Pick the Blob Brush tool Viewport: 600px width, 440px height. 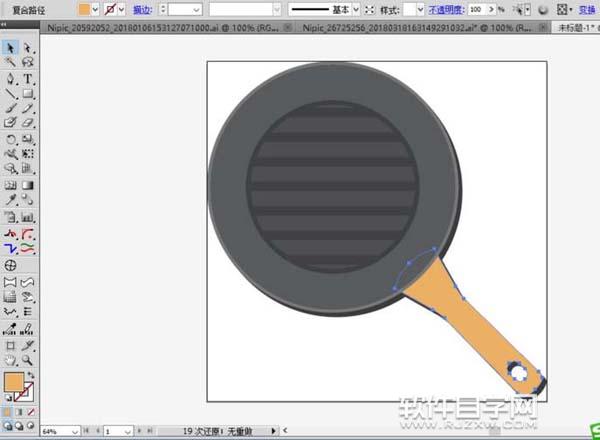tap(10, 122)
